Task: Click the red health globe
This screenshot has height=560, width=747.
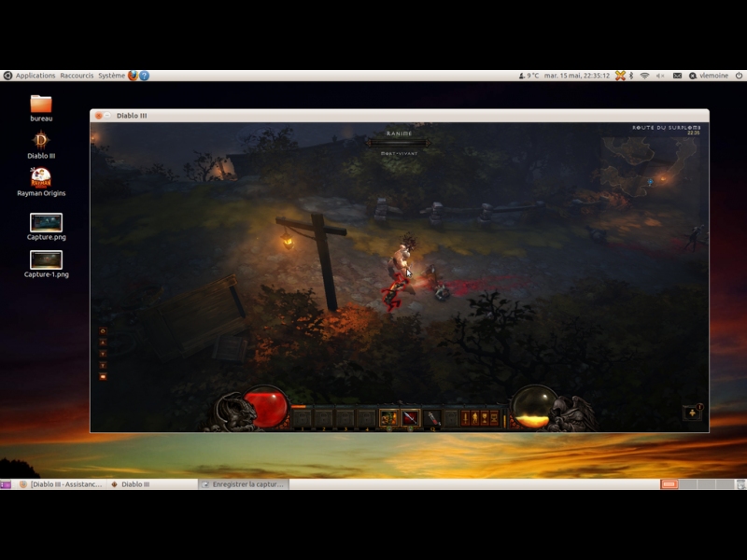Action: [265, 408]
